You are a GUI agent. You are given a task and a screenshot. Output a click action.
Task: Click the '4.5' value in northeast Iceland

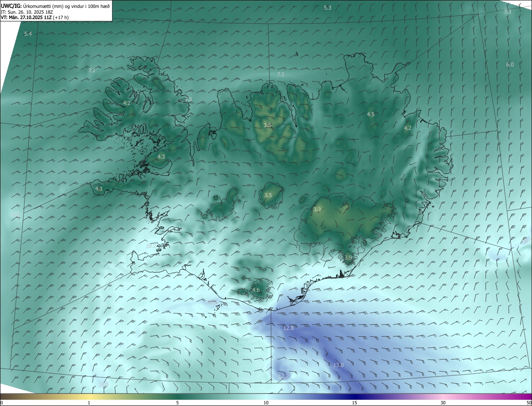(x=371, y=114)
